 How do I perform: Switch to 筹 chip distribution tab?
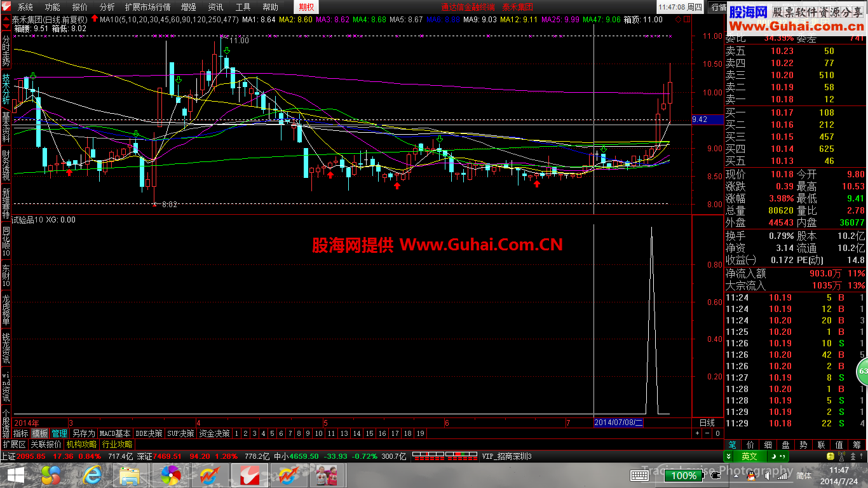[x=857, y=445]
